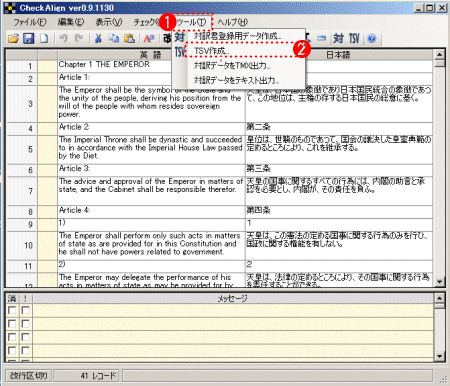
Task: Copy using the toolbar copy icon
Action: pyautogui.click(x=114, y=39)
